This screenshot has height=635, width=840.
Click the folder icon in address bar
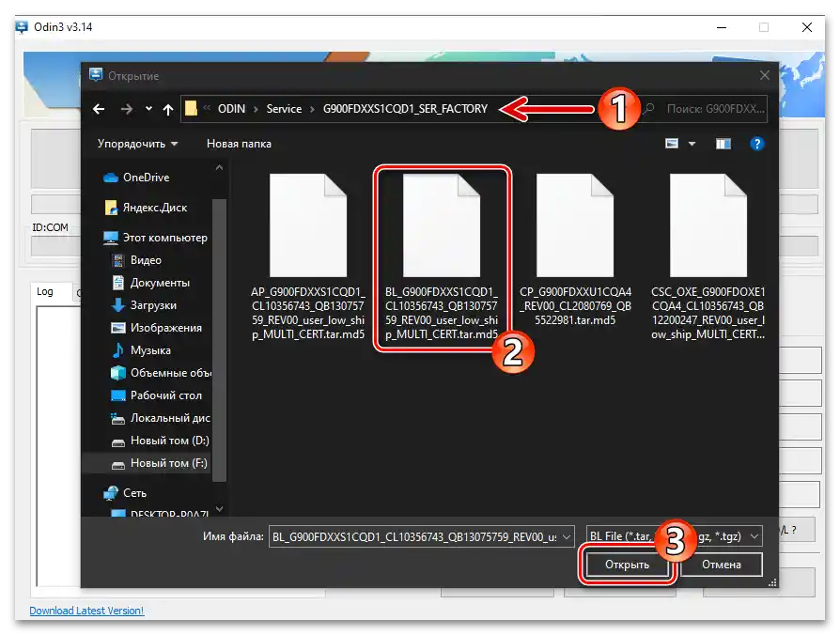[x=191, y=109]
